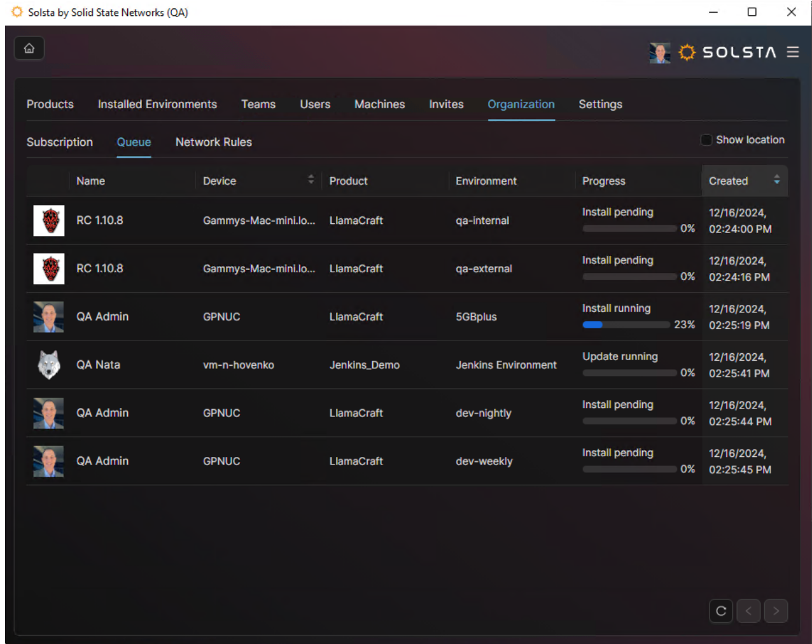812x644 pixels.
Task: Click LlamaCraft product in dev-weekly row
Action: point(356,461)
